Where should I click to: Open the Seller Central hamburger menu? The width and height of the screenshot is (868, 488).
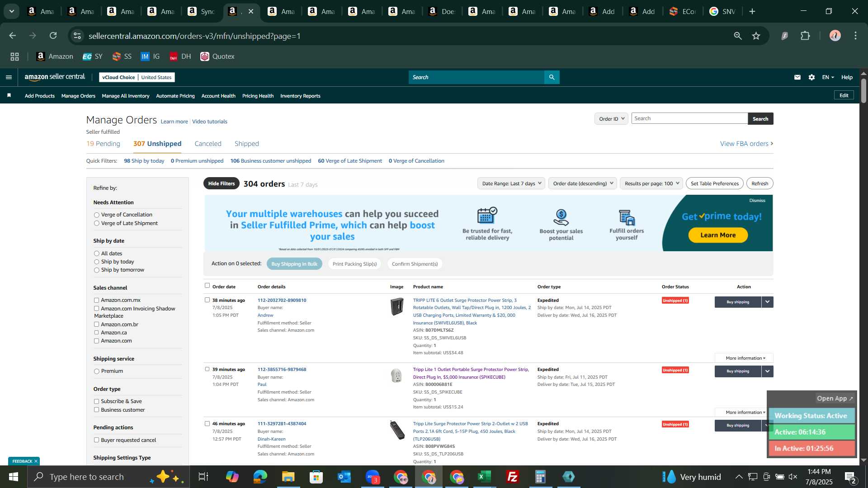9,77
